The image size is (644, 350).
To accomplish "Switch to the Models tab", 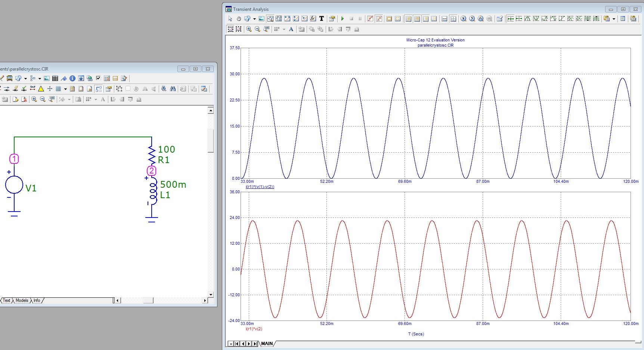I will (x=22, y=300).
